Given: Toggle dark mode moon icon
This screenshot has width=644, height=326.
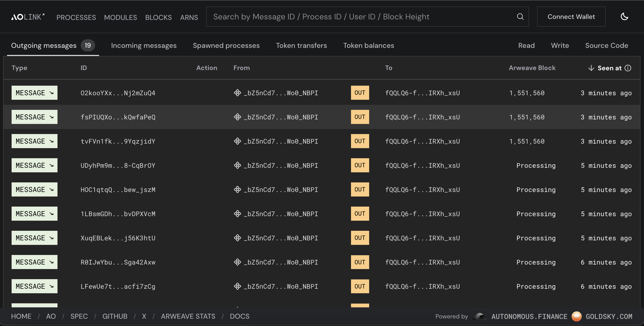Looking at the screenshot, I should coord(624,17).
